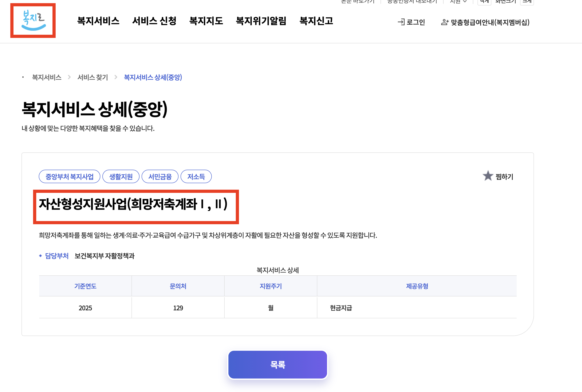
Task: Open the 복지신고 menu
Action: click(316, 21)
